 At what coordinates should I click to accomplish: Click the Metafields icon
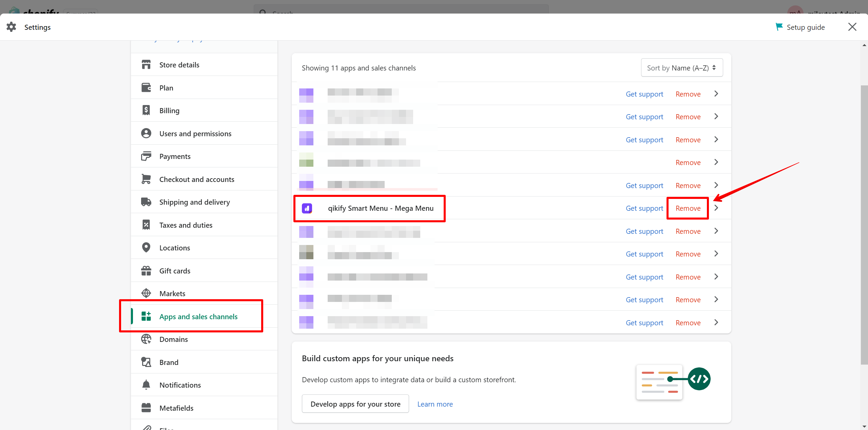pos(146,408)
